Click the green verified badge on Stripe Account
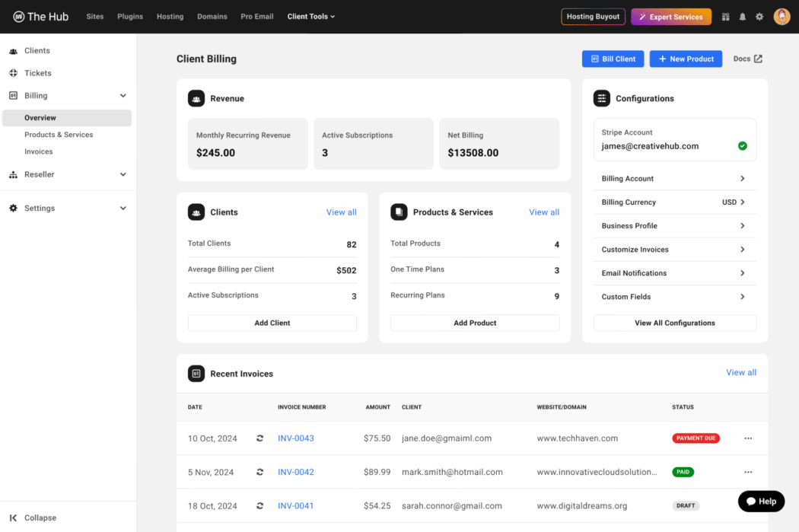The width and height of the screenshot is (799, 532). [742, 146]
